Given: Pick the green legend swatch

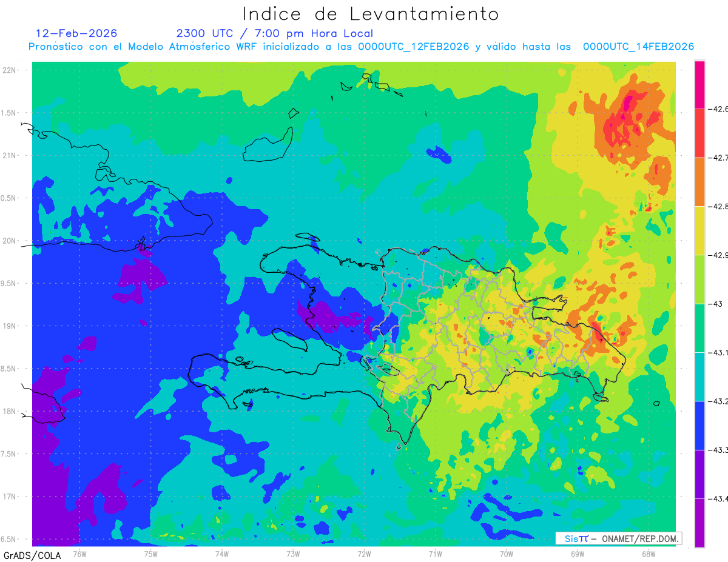Looking at the screenshot, I should 699,328.
